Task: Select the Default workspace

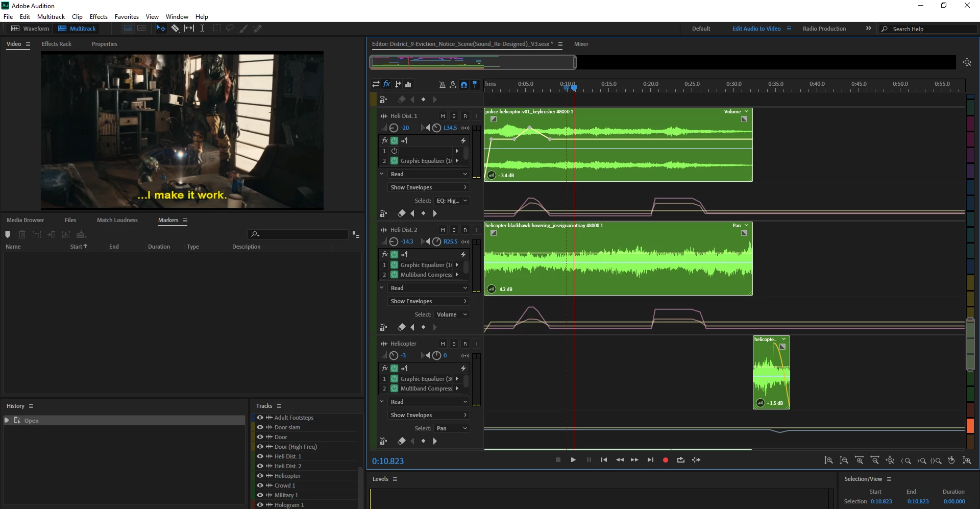Action: pos(701,29)
